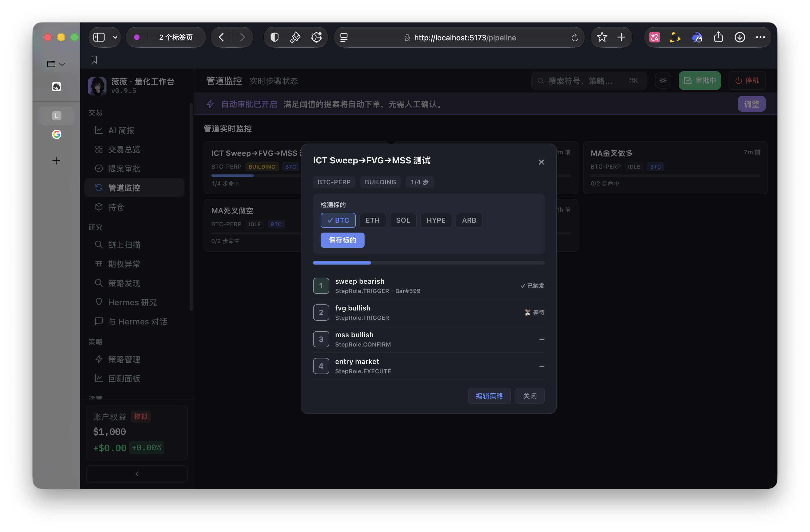Open 期权异常 page

coord(134,264)
